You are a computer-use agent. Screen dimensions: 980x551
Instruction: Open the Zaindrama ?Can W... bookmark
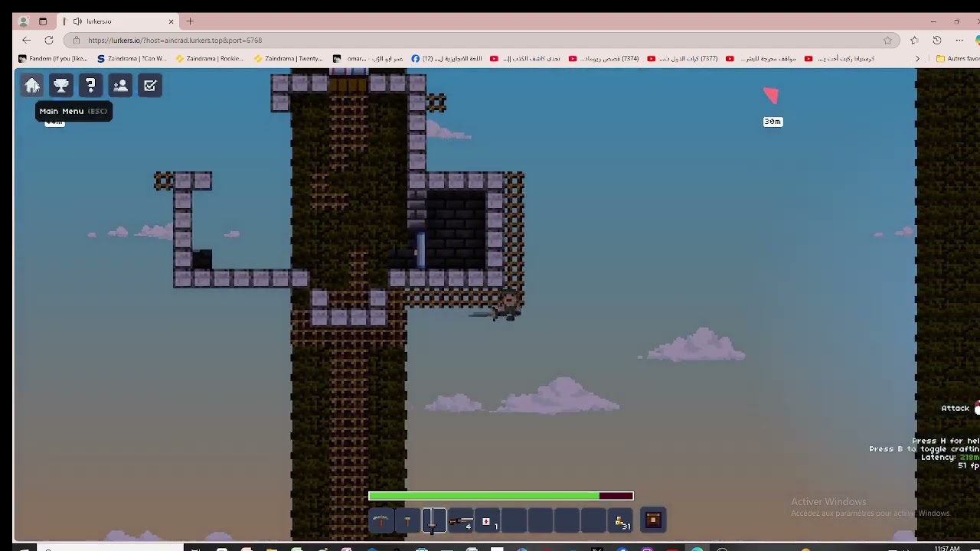click(x=132, y=58)
